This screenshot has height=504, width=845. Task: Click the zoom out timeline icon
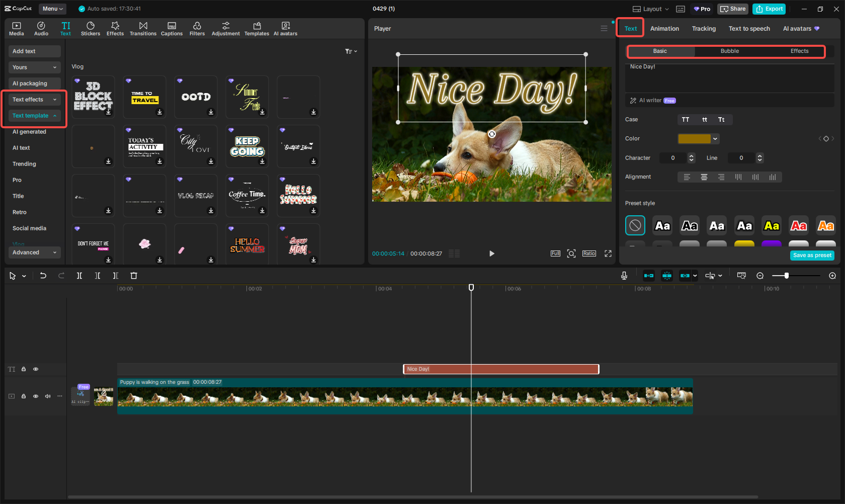pos(760,276)
